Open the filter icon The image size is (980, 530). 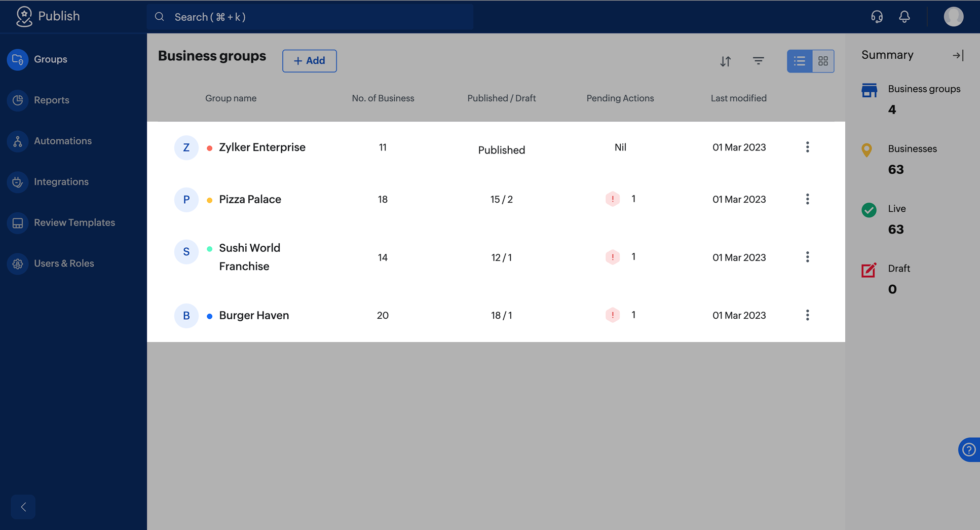pos(758,61)
